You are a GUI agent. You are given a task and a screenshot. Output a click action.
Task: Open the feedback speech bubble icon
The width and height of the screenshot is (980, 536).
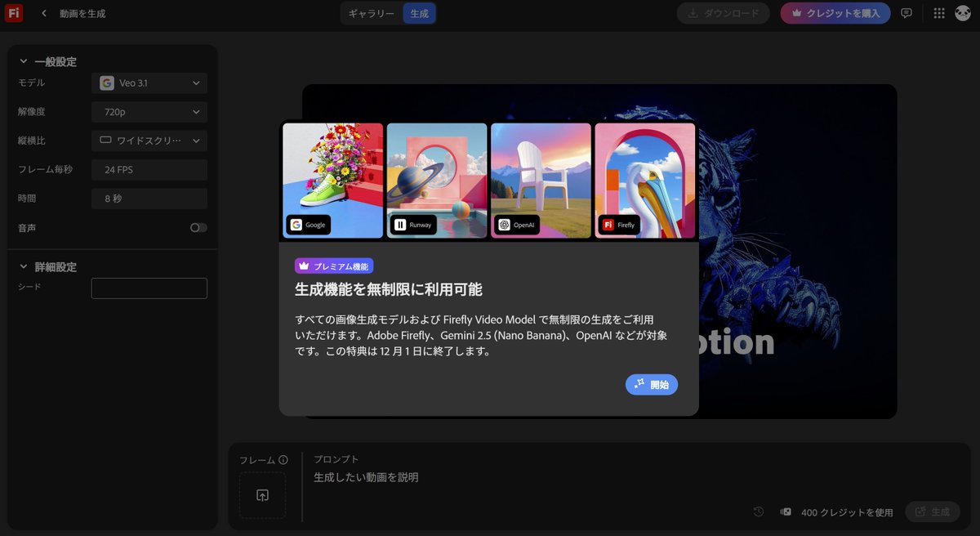tap(906, 13)
